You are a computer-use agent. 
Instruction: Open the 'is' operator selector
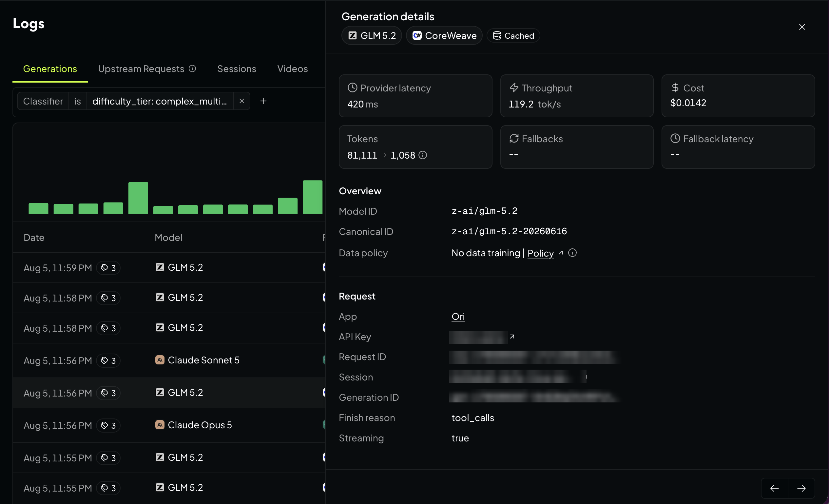78,101
